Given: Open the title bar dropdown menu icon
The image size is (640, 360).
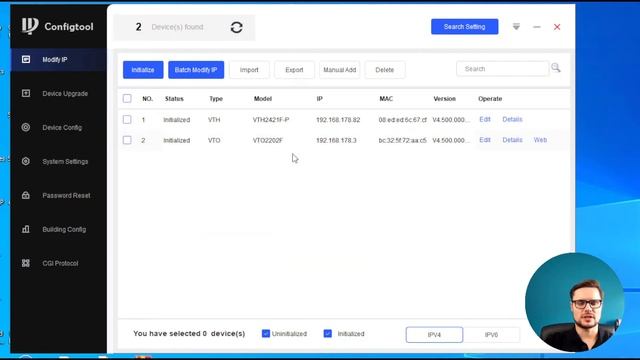Looking at the screenshot, I should coord(516,27).
